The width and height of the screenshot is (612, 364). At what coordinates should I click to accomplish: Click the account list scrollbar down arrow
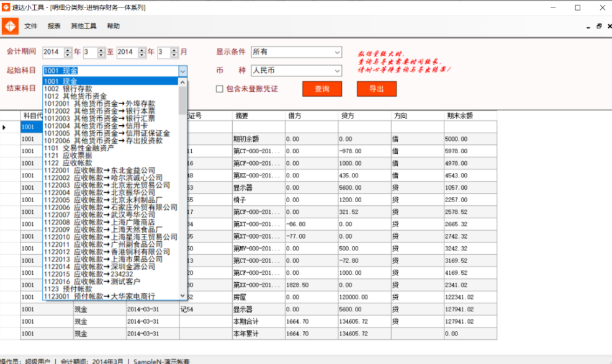tap(182, 296)
